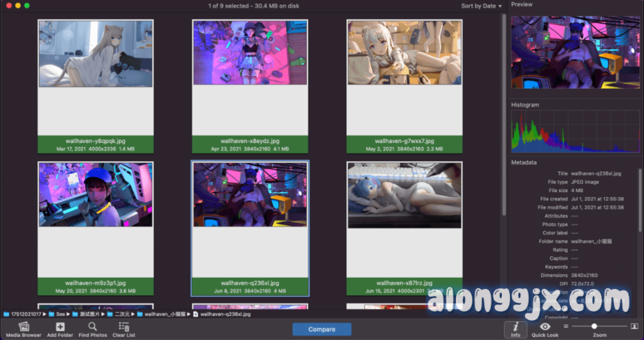Viewport: 644px width, 340px height.
Task: Open Quick Look eye icon
Action: pos(545,326)
